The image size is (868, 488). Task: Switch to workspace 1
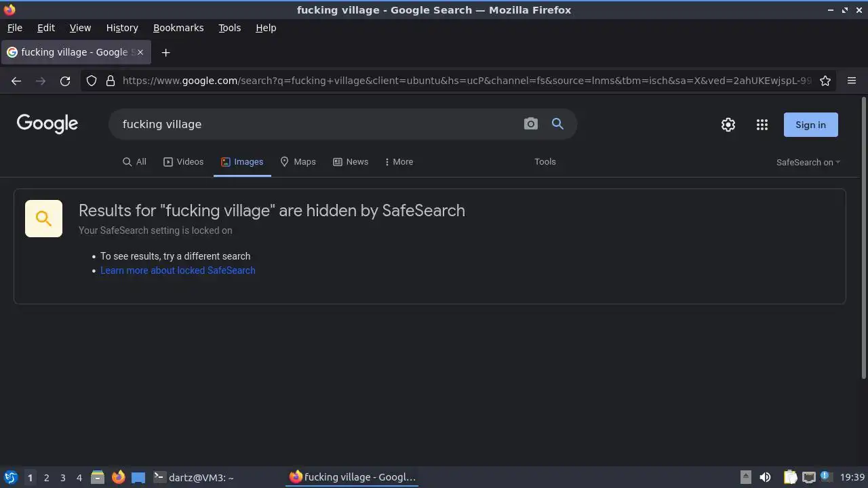(x=30, y=477)
